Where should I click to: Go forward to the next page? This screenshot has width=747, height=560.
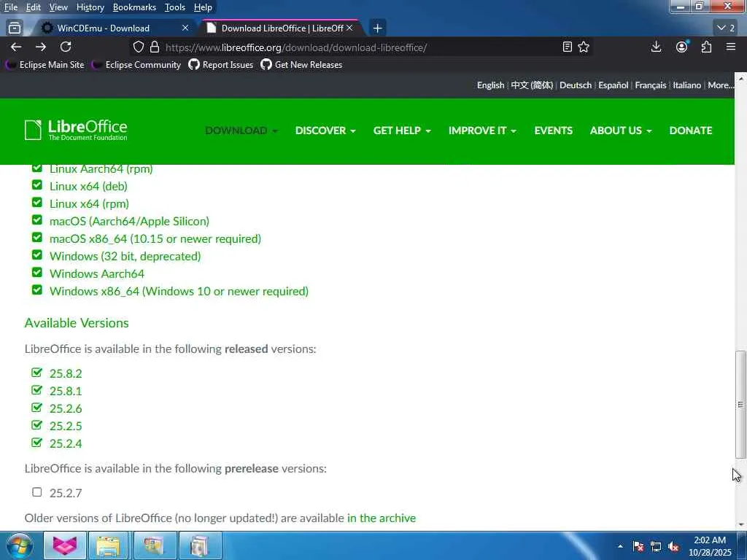41,47
